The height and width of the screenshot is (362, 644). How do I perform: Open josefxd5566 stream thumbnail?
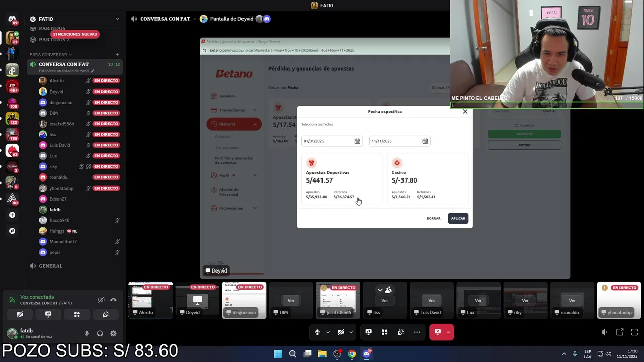click(x=338, y=300)
